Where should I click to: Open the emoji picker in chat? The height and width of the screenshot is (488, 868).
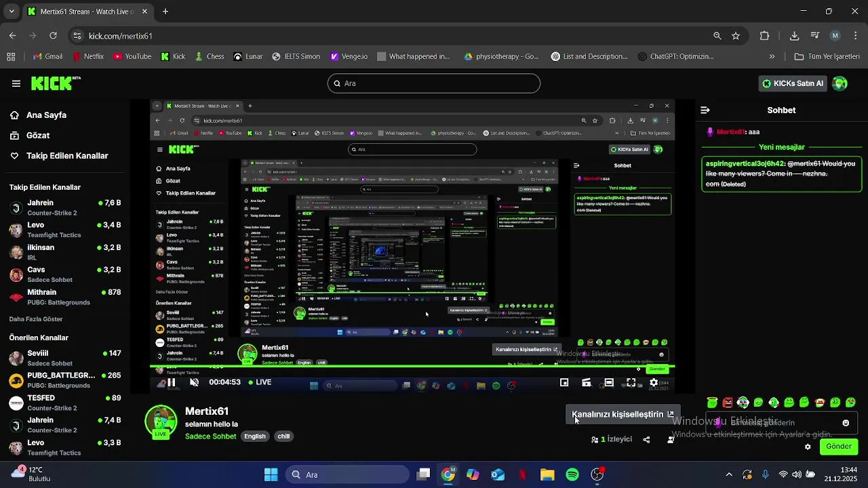[846, 423]
